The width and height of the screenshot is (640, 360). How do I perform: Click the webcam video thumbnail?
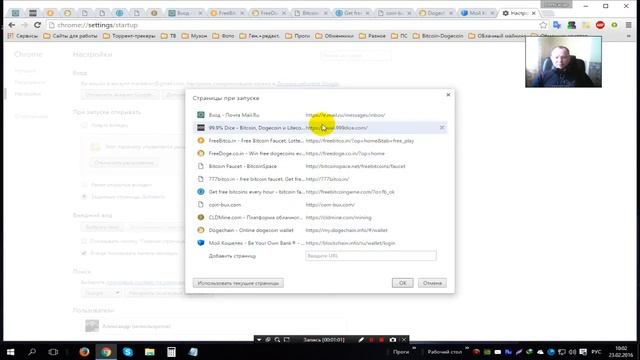pos(563,62)
